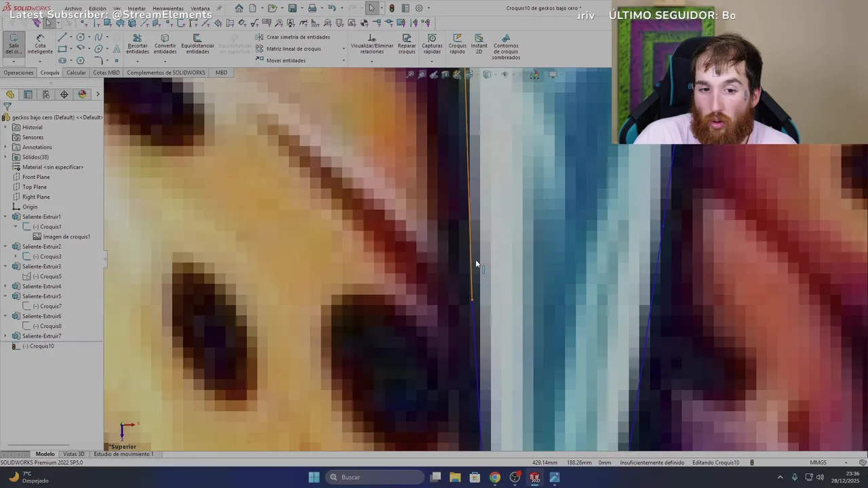Click Home icon in title toolbar
The width and height of the screenshot is (868, 488).
[x=239, y=8]
